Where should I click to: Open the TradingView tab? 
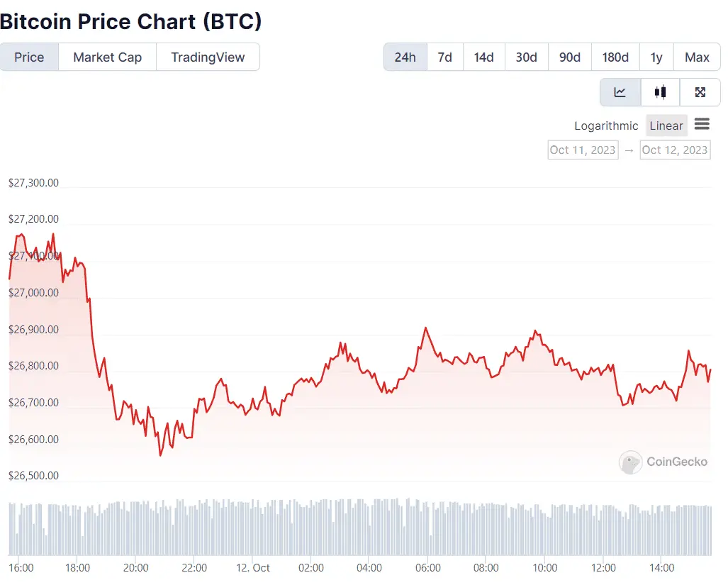(208, 57)
